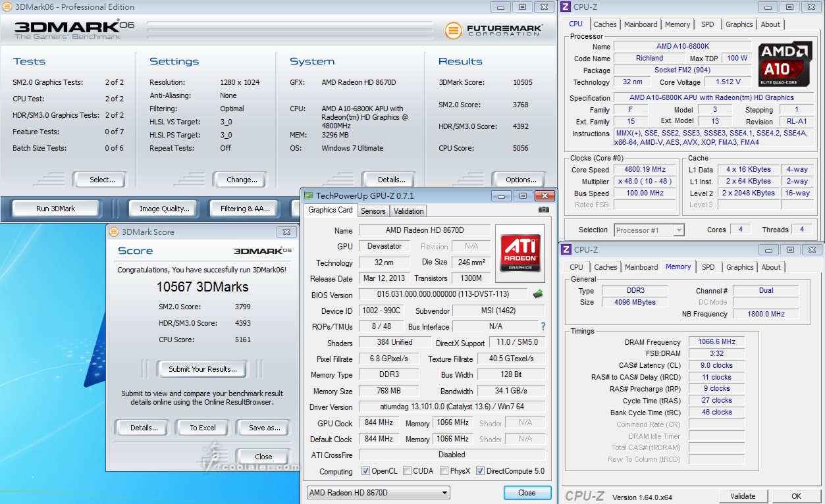Screen dimensions: 825x504
Task: Switch to the Validation tab in GPU-Z
Action: (408, 211)
